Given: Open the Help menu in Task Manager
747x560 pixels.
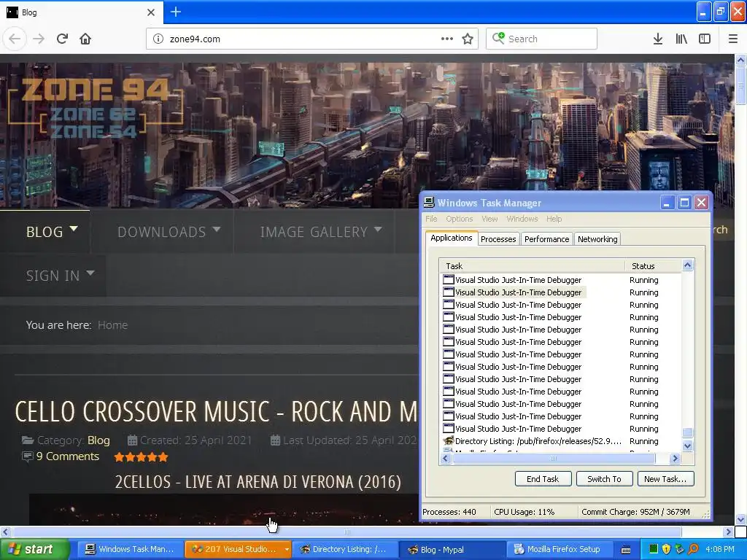Looking at the screenshot, I should pyautogui.click(x=554, y=219).
